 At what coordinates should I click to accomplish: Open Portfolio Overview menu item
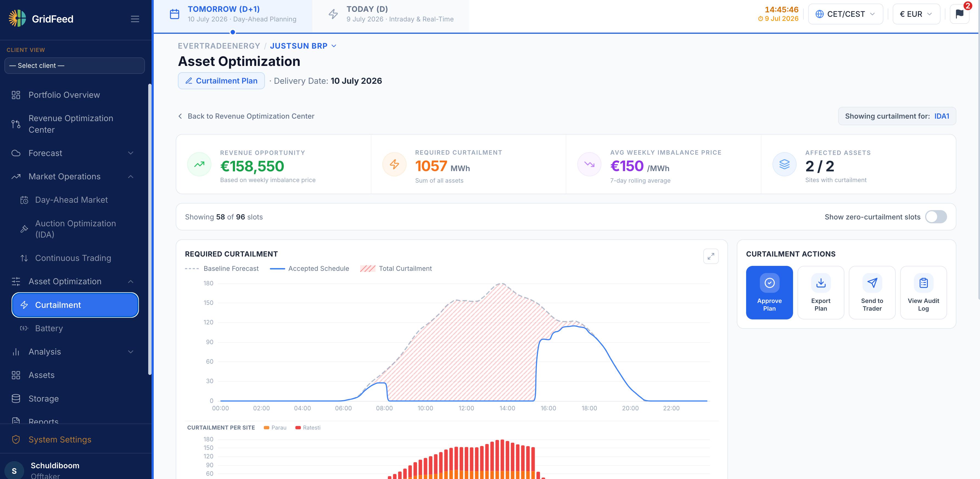click(x=75, y=95)
